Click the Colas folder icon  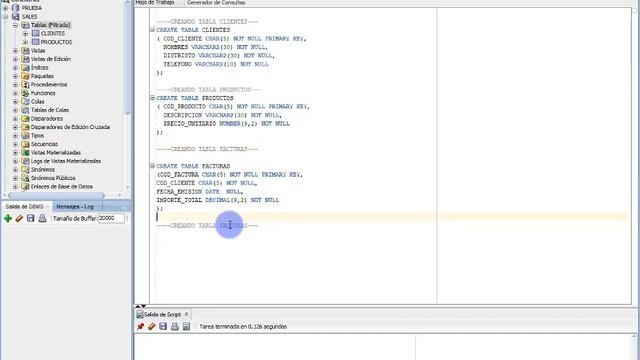click(x=25, y=102)
